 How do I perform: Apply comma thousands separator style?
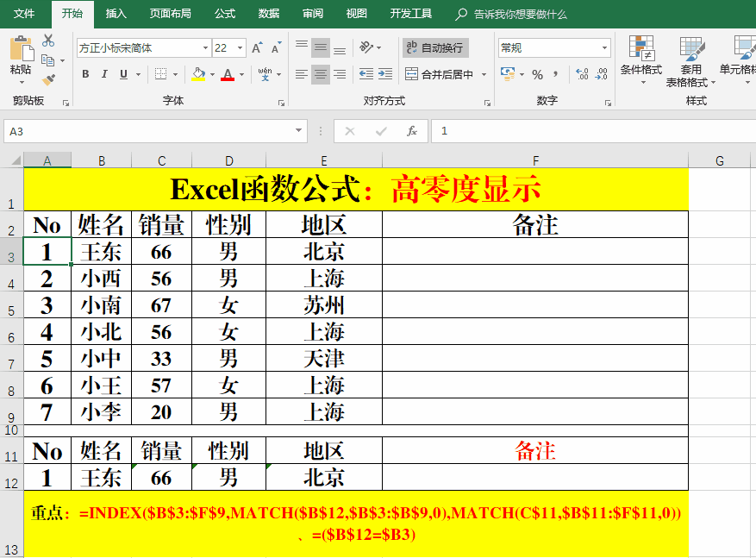point(555,74)
